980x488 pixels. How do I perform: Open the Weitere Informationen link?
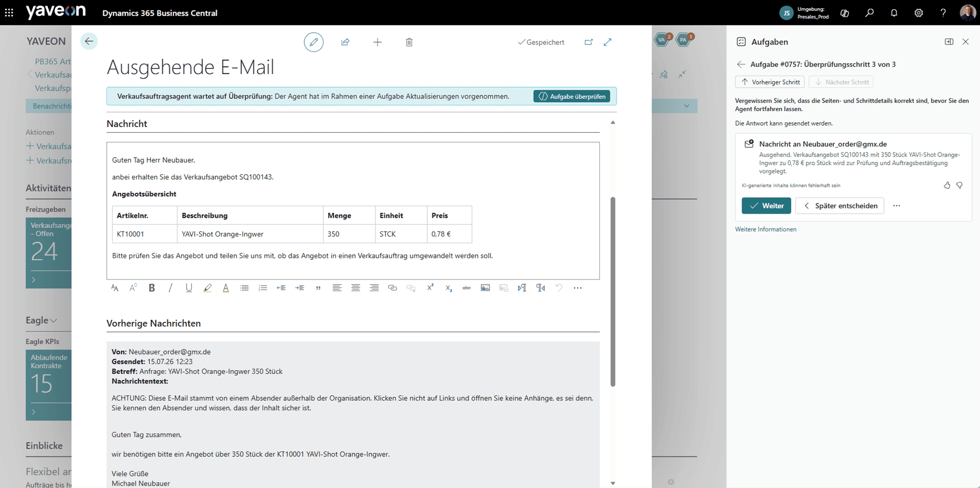[x=766, y=229]
